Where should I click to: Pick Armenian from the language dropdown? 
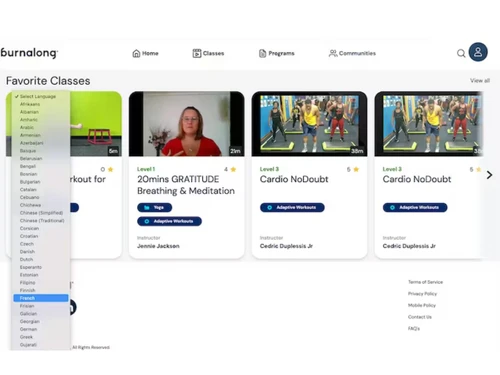41,135
